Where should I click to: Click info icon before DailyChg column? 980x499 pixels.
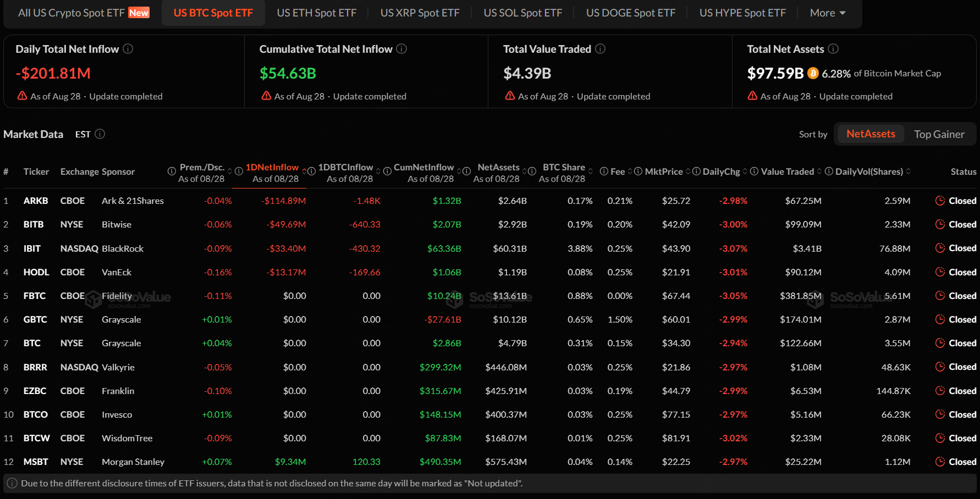tap(696, 171)
